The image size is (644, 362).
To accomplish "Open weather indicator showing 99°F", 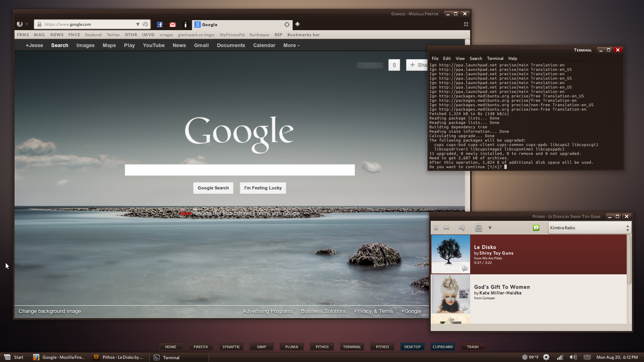I will 530,357.
